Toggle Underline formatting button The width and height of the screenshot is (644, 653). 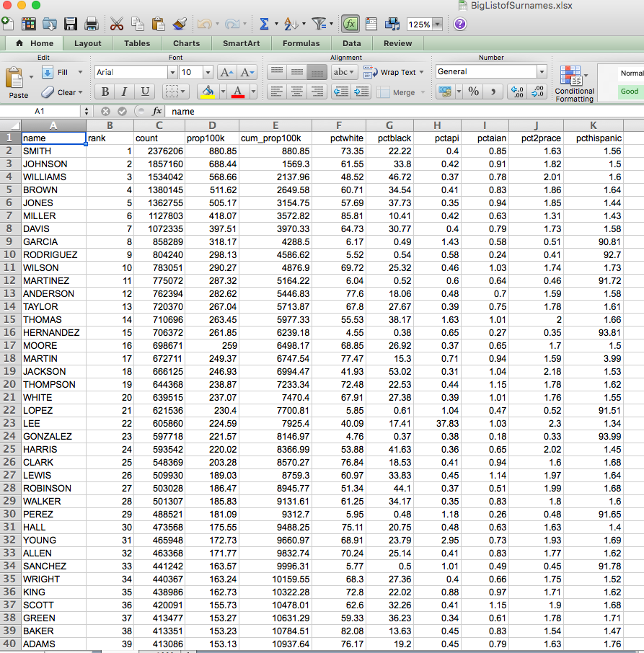pyautogui.click(x=144, y=92)
